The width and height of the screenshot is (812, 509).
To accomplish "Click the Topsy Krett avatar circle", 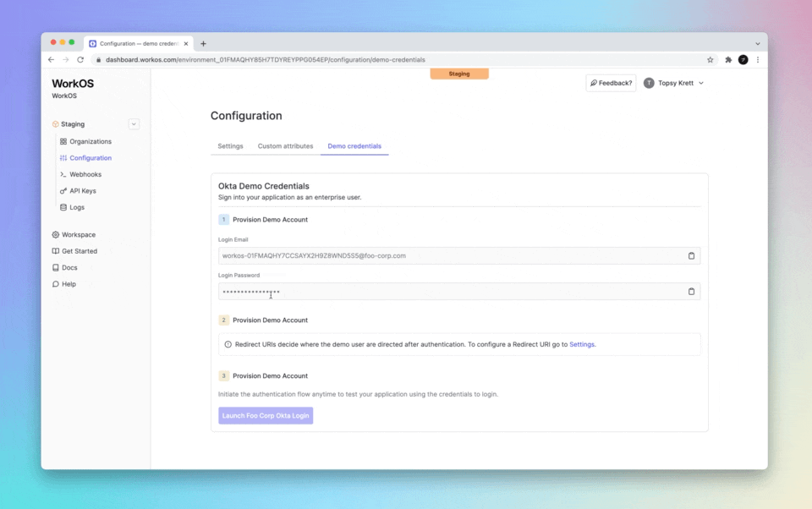I will (649, 83).
